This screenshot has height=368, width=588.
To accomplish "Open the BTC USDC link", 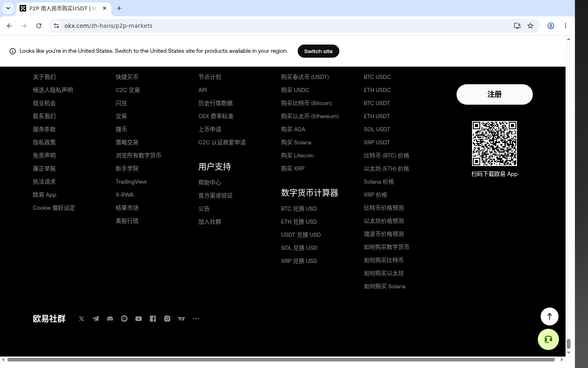I will coord(377,77).
